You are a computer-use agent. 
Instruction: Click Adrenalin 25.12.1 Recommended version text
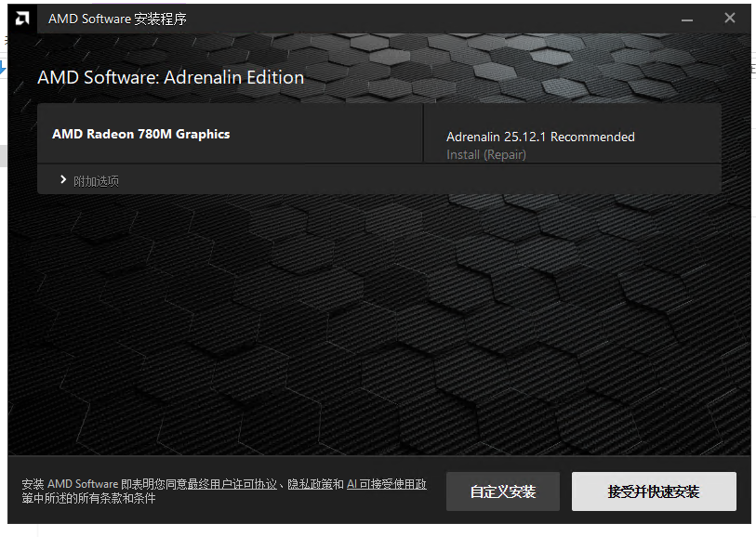pyautogui.click(x=540, y=137)
